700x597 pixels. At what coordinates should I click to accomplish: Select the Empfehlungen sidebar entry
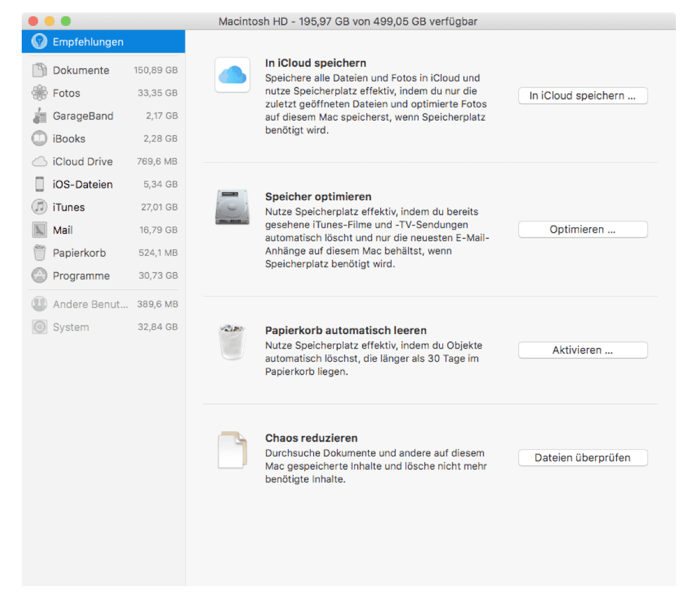click(x=103, y=42)
